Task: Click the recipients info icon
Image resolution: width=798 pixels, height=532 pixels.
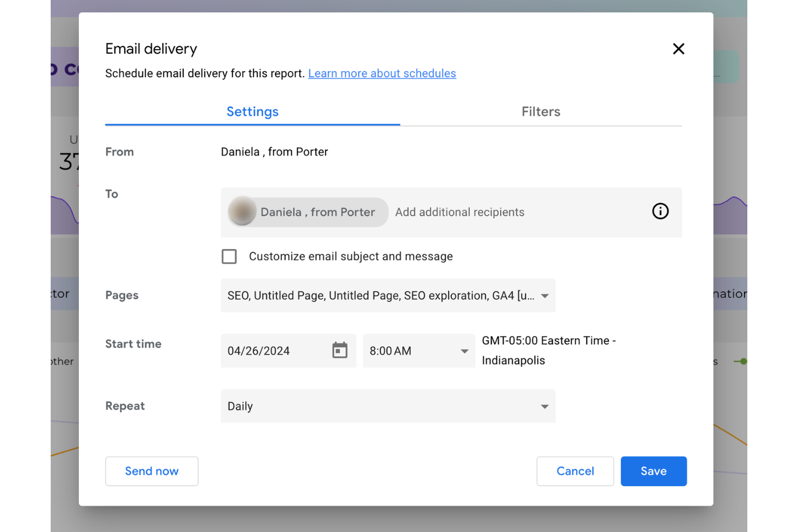Action: [x=660, y=211]
